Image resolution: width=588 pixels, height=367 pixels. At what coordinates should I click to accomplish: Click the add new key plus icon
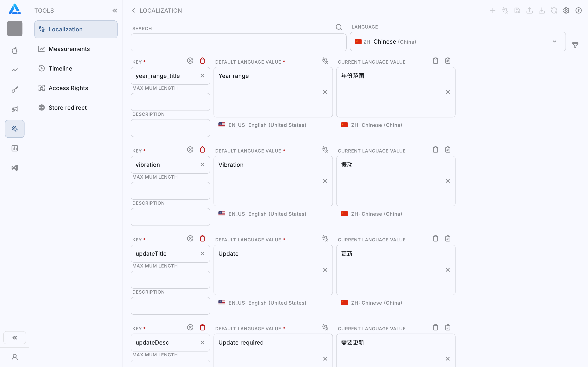point(493,10)
